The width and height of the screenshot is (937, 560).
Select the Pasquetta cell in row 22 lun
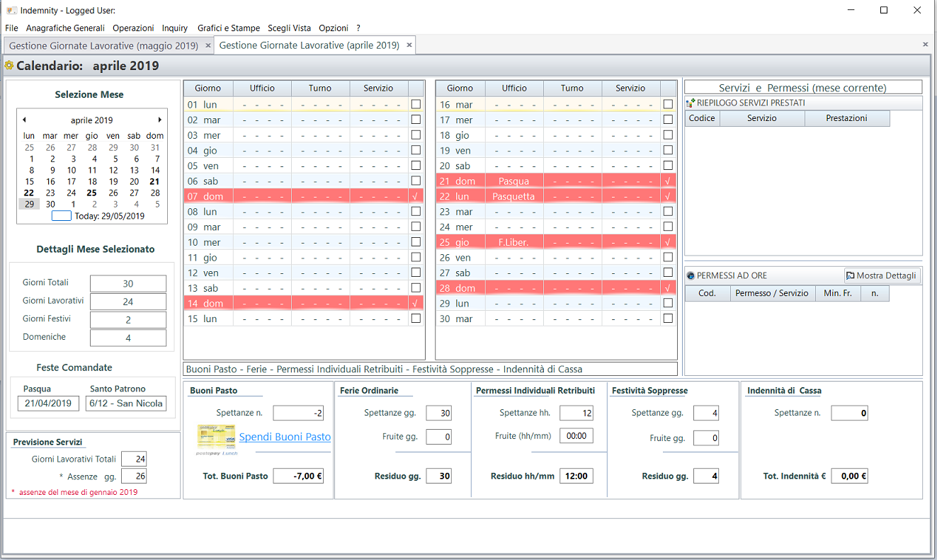click(x=514, y=196)
